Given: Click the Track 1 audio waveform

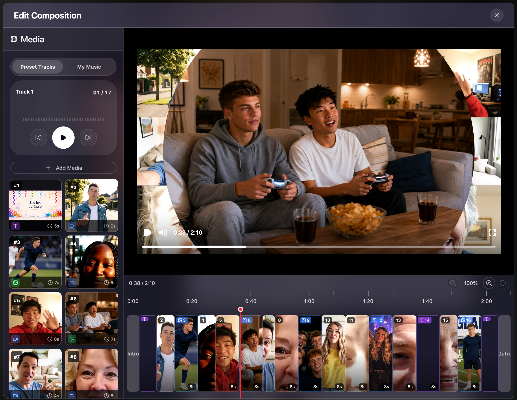Looking at the screenshot, I should tap(63, 119).
